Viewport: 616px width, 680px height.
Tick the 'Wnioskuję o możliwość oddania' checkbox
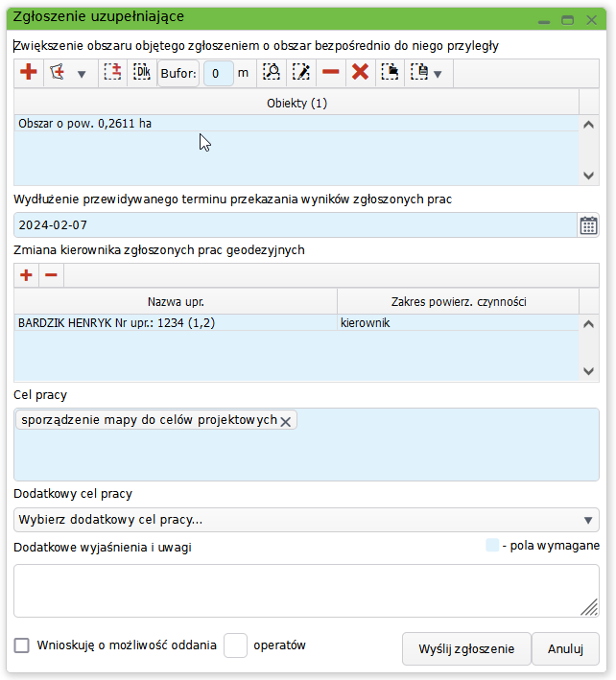[22, 645]
